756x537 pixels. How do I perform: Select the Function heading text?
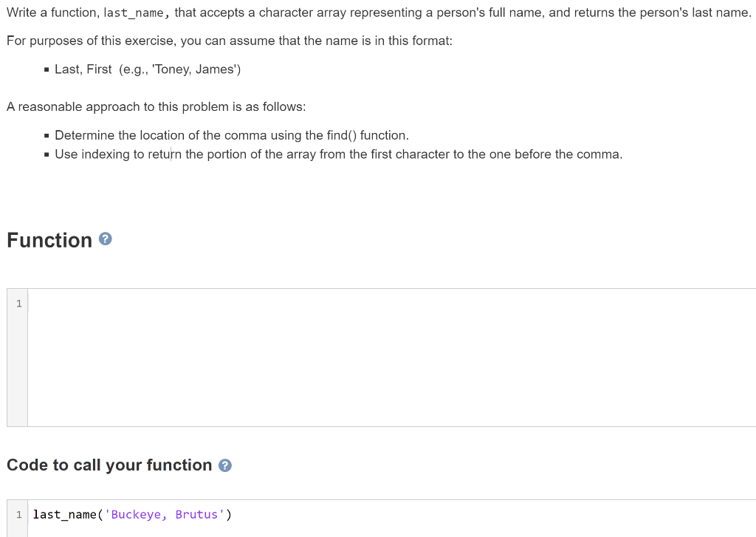tap(49, 239)
